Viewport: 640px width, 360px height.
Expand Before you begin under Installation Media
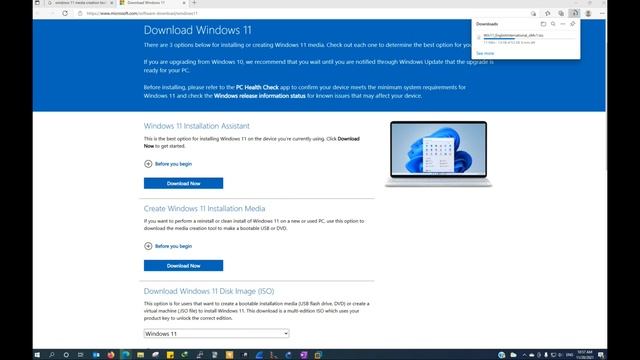click(168, 246)
